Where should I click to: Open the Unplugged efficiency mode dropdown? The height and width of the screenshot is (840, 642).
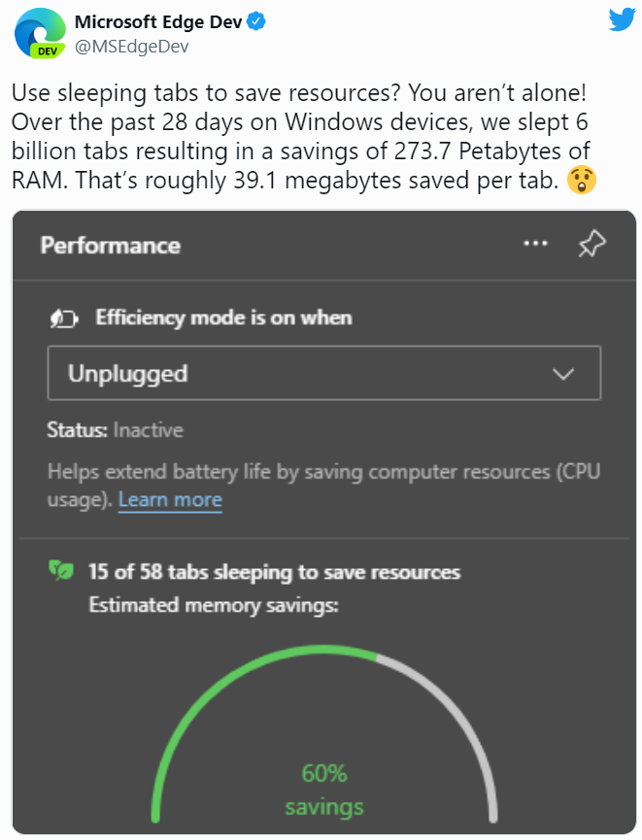pyautogui.click(x=324, y=373)
